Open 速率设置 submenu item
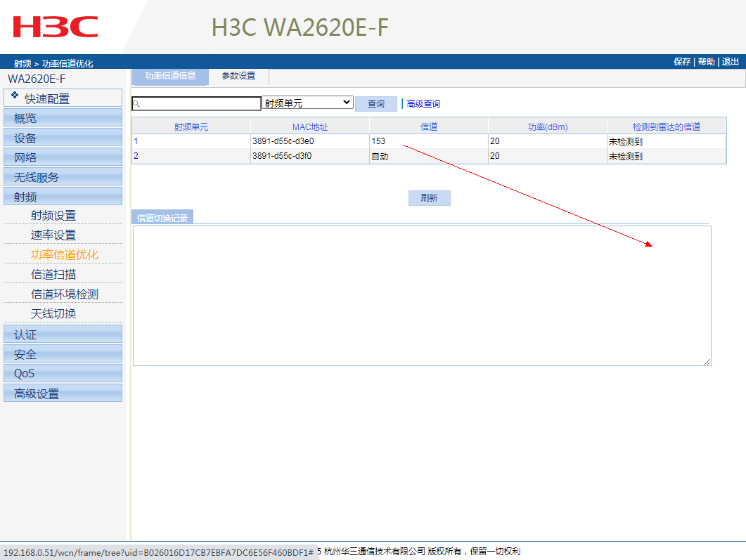746x560 pixels. [x=53, y=235]
